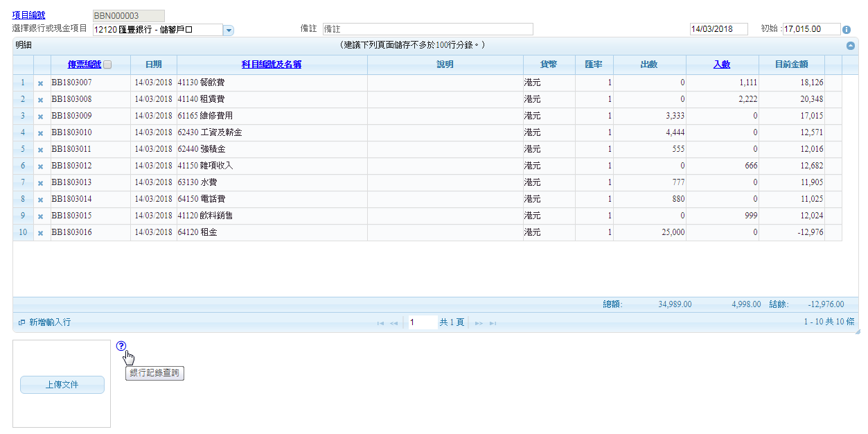Sort by the 入數 column header
This screenshot has height=434, width=868.
click(722, 64)
